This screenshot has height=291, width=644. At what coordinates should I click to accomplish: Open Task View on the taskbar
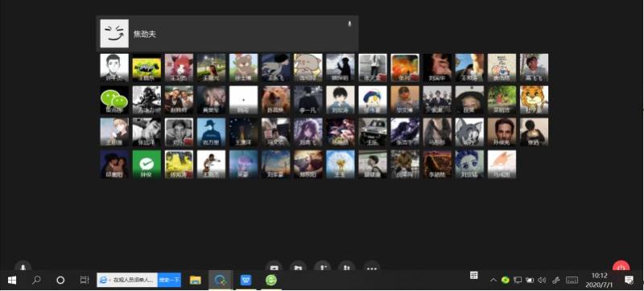[85, 281]
